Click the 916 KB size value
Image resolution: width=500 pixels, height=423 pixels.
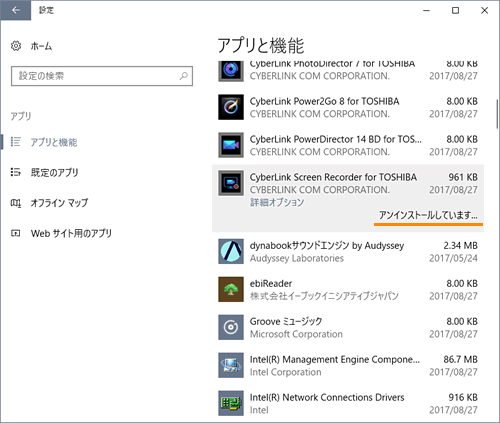coord(463,397)
